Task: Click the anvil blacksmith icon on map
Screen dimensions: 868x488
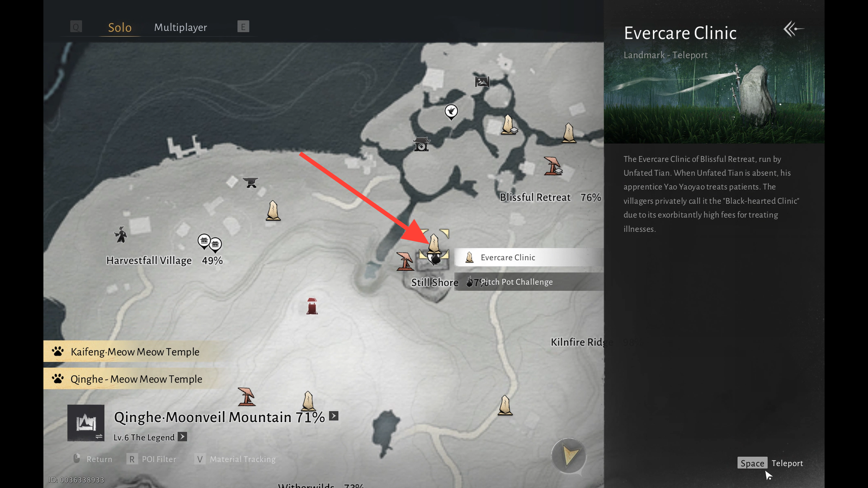Action: point(250,183)
